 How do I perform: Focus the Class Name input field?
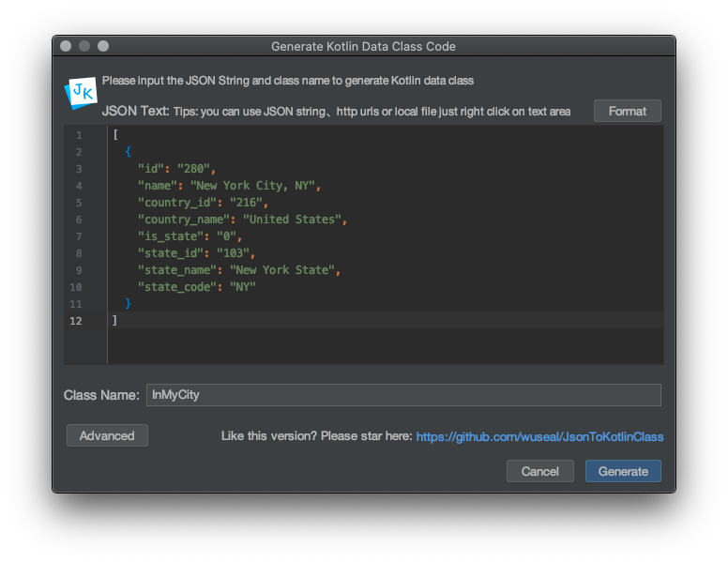tap(403, 395)
